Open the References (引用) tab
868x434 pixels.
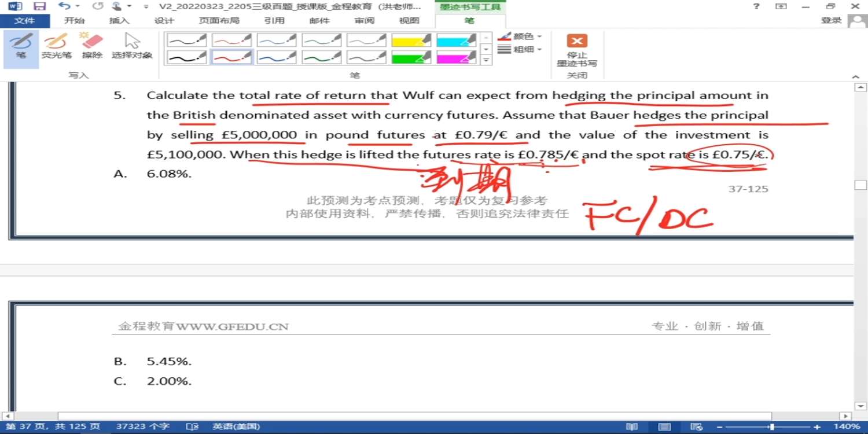point(274,21)
